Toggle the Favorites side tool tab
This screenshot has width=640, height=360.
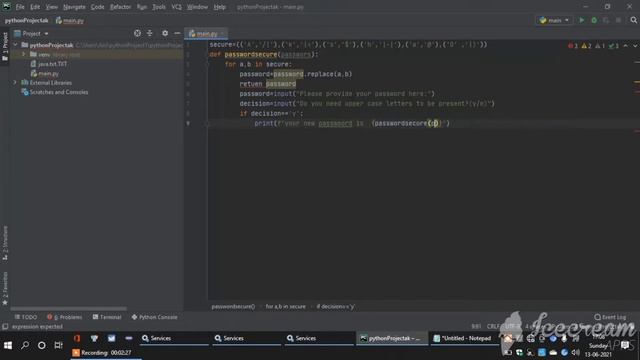pos(5,289)
